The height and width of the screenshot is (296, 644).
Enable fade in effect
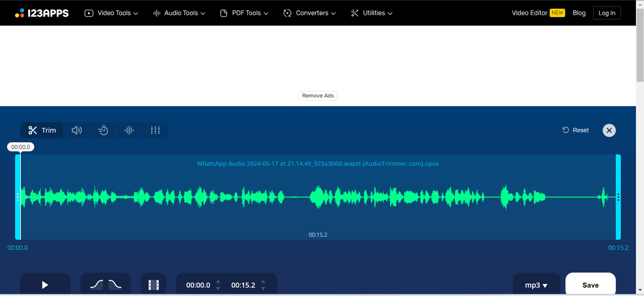point(97,285)
